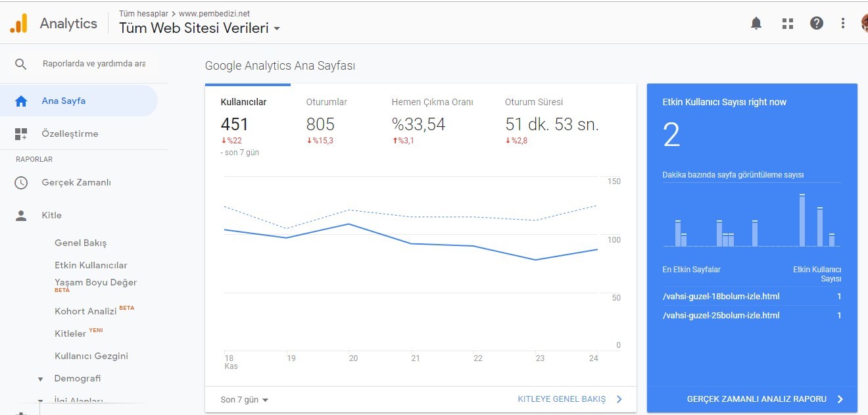Open the Son 7 gün date range dropdown
This screenshot has width=868, height=415.
coord(245,399)
